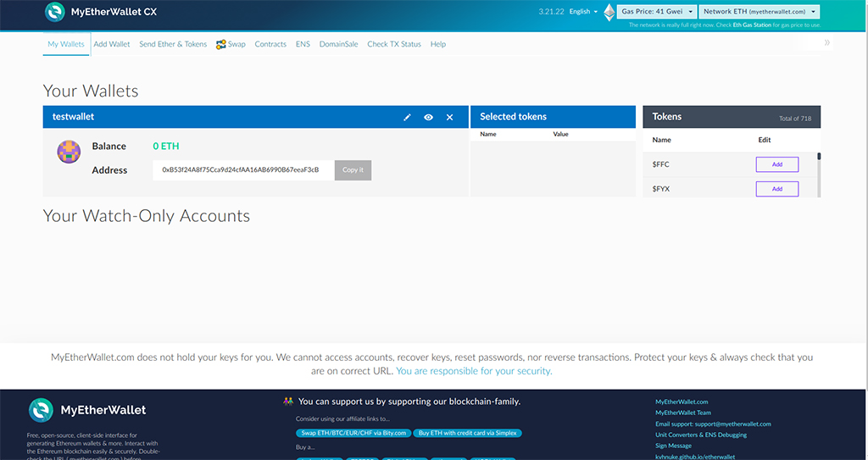Open the Gas Price 41 Gwei dropdown

pyautogui.click(x=657, y=12)
